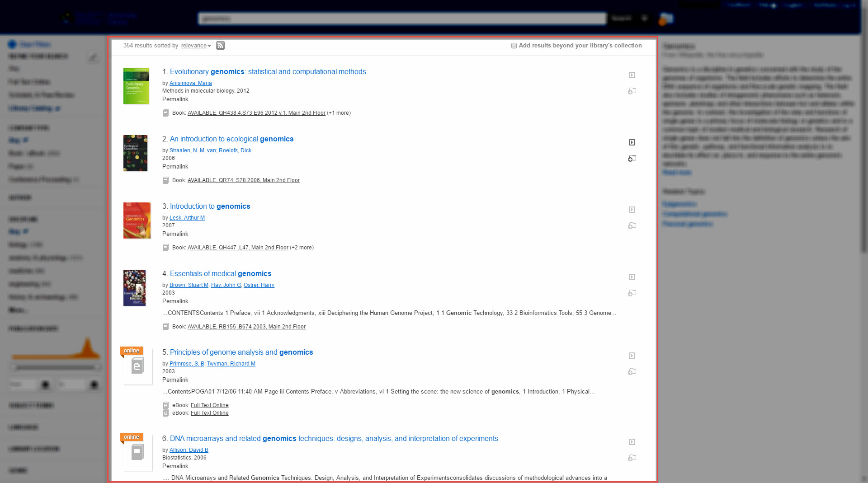Image resolution: width=868 pixels, height=483 pixels.
Task: Open title 'An introduction to ecological genomics'
Action: (x=231, y=139)
